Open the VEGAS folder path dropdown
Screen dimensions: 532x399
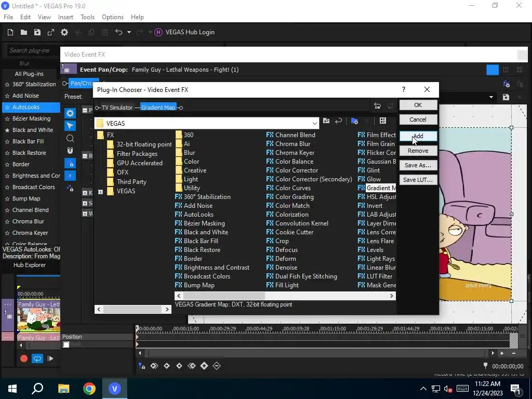[314, 123]
